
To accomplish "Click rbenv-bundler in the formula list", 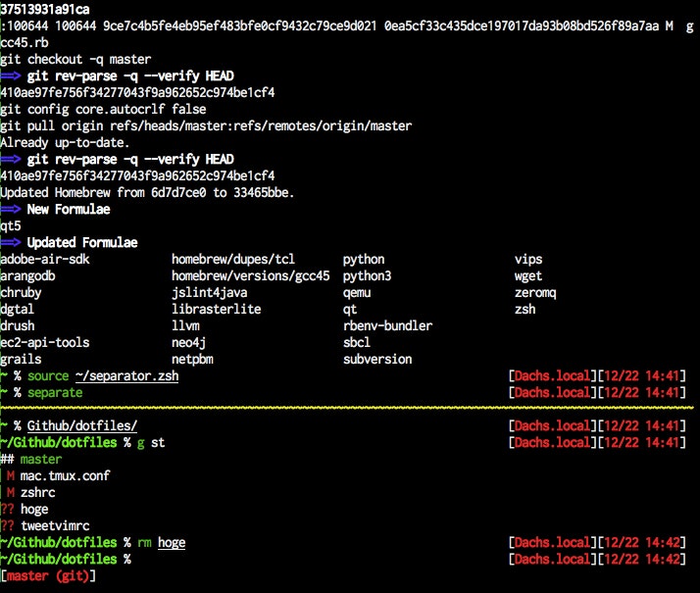I will [387, 325].
